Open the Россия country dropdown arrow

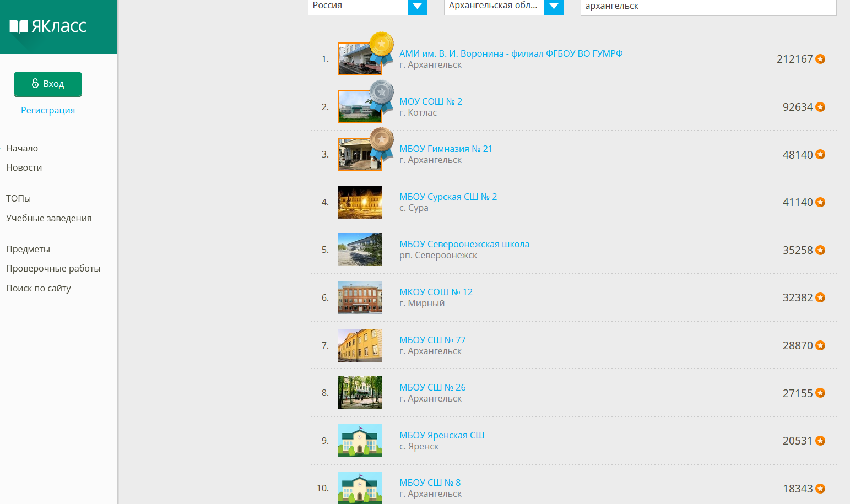[x=417, y=7]
